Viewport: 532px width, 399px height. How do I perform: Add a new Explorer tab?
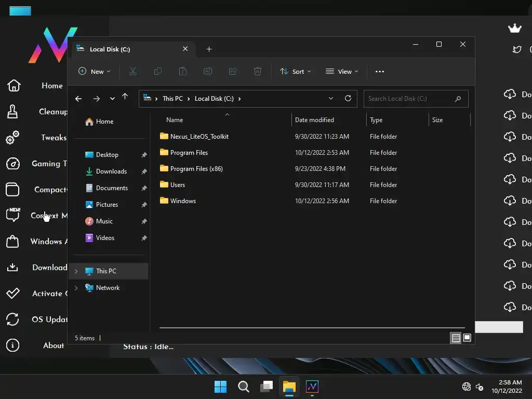click(x=209, y=49)
